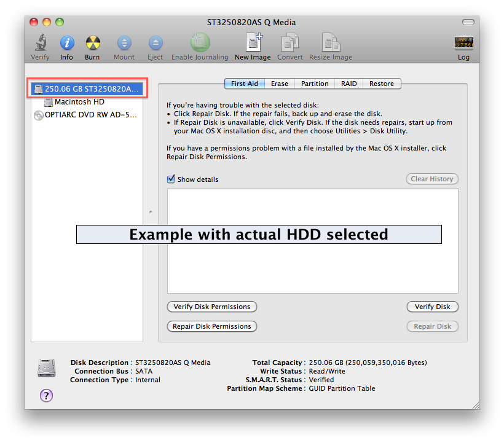Click the Resize Image toolbar icon
504x443 pixels.
331,42
